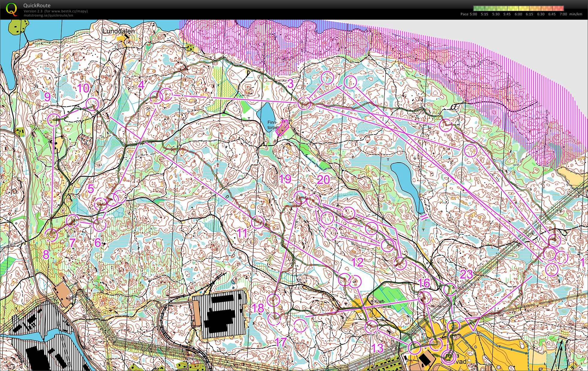Click control number 19 on the map
588x371 pixels.
pos(285,179)
